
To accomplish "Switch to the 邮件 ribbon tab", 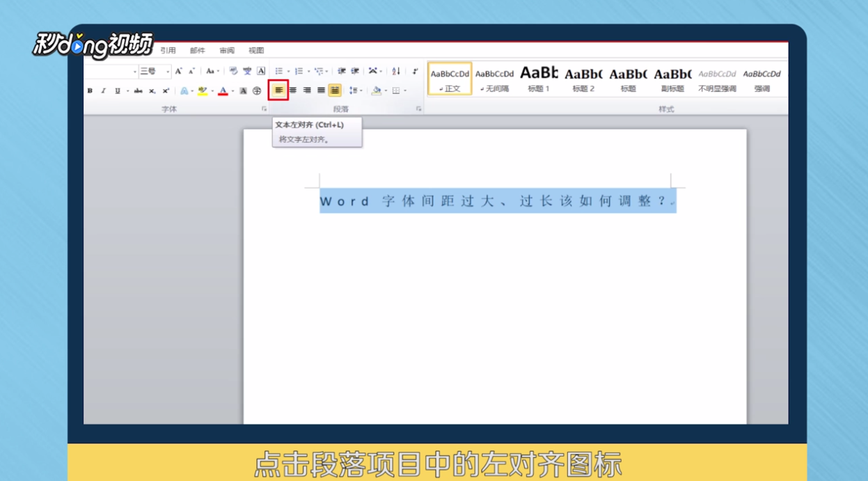I will pyautogui.click(x=198, y=50).
